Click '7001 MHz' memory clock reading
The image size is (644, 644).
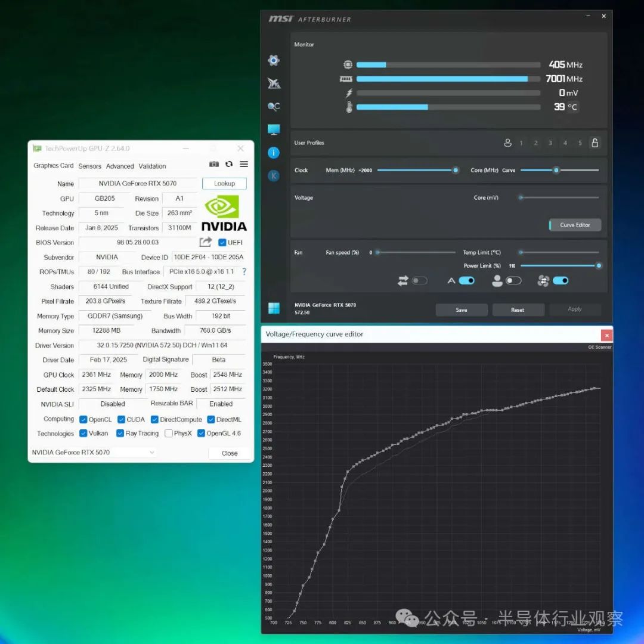point(564,79)
